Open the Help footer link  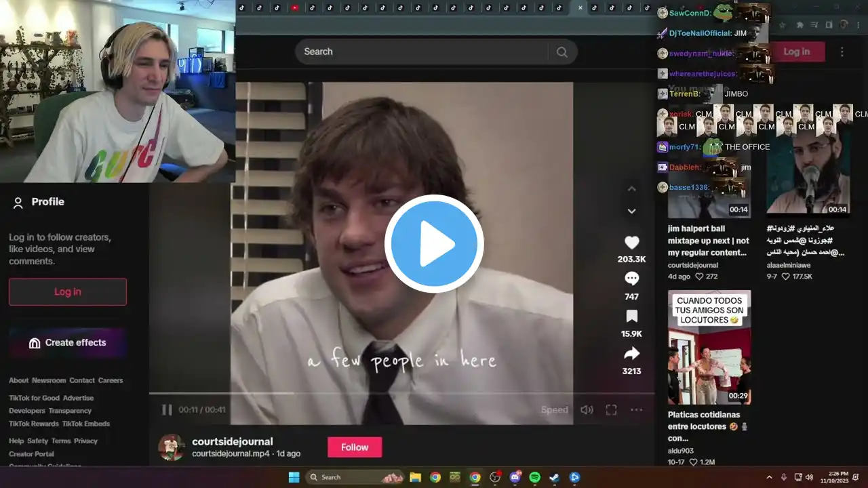click(16, 441)
